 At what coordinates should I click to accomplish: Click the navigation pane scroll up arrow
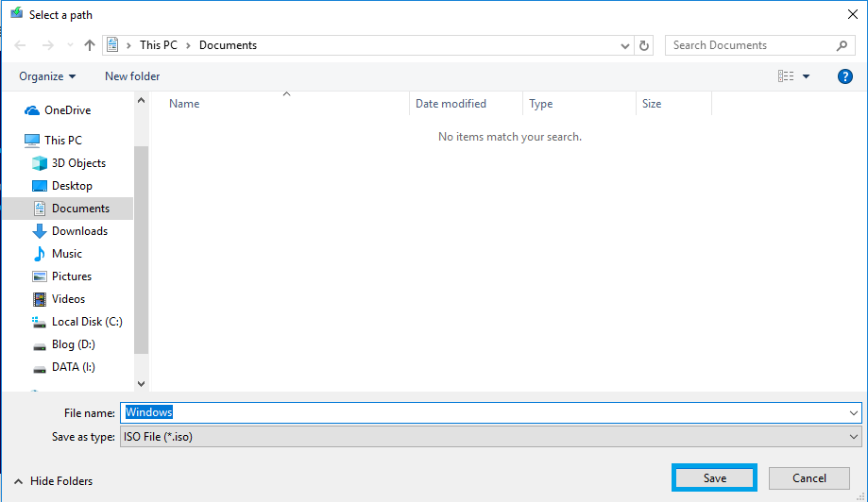141,101
